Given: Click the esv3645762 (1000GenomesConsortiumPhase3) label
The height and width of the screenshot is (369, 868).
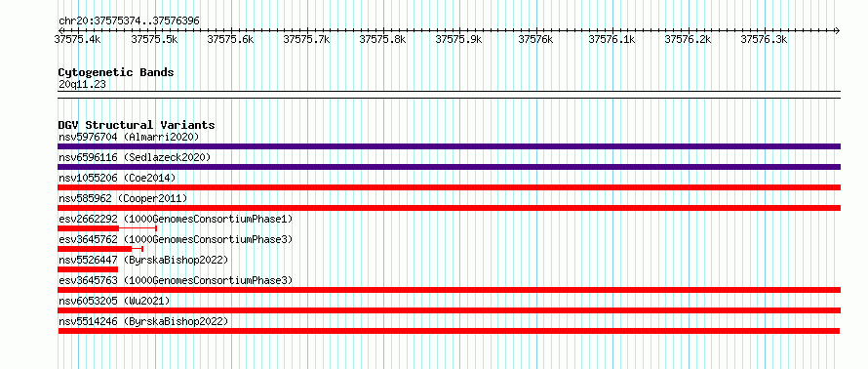Looking at the screenshot, I should click(176, 239).
